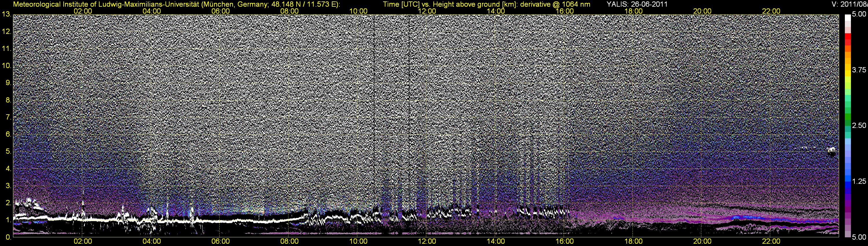Click the 02:00 label on the top time axis
This screenshot has height=246, width=868.
[83, 11]
